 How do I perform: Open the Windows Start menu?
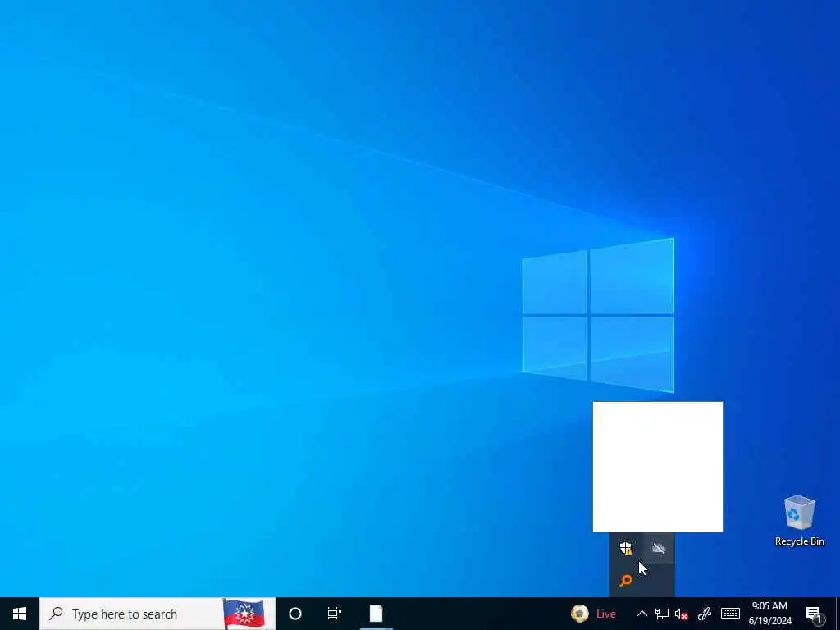[20, 614]
